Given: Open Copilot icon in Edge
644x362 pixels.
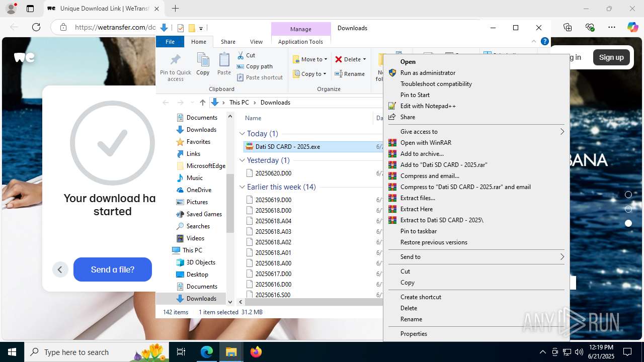Looking at the screenshot, I should [x=632, y=27].
